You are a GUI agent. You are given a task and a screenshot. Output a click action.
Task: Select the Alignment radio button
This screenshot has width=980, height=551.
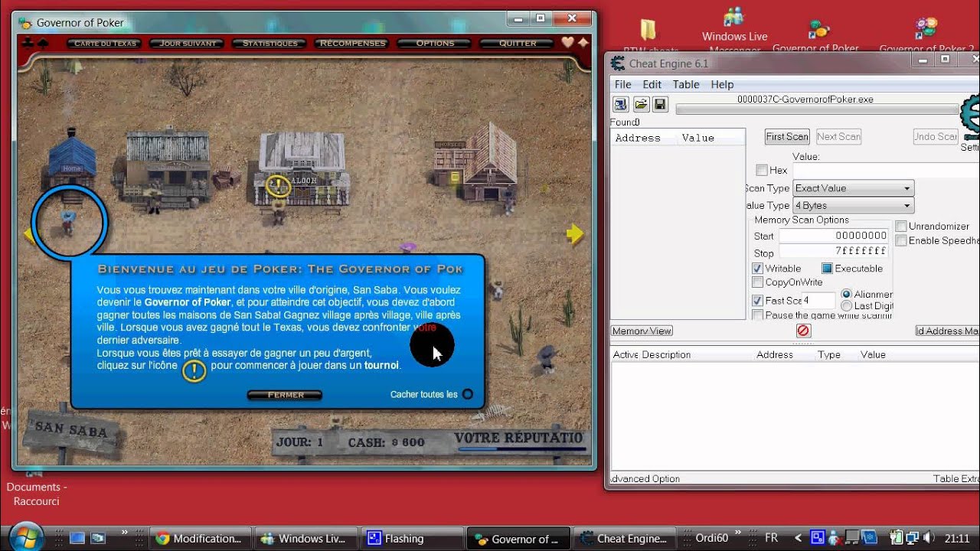(846, 294)
